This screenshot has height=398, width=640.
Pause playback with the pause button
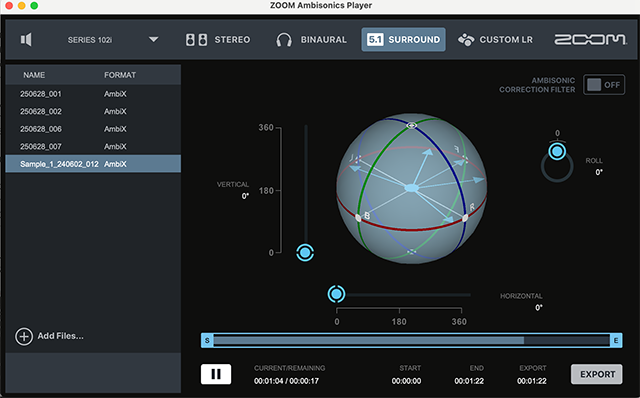[216, 374]
